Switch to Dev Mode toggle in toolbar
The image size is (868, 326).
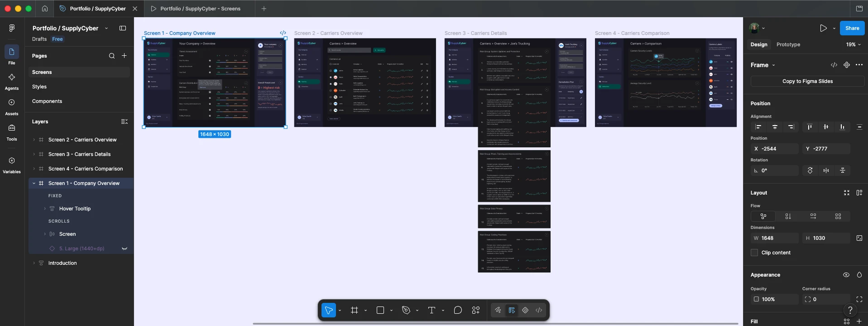(539, 310)
